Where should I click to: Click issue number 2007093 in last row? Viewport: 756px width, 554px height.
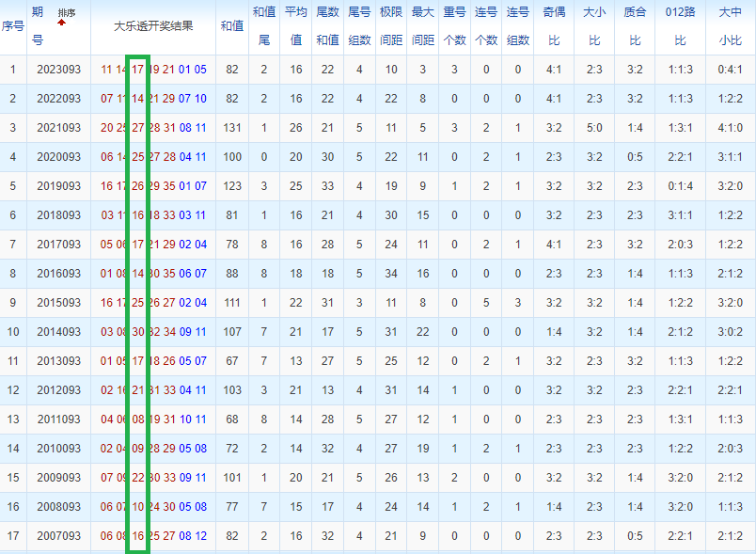pyautogui.click(x=59, y=536)
